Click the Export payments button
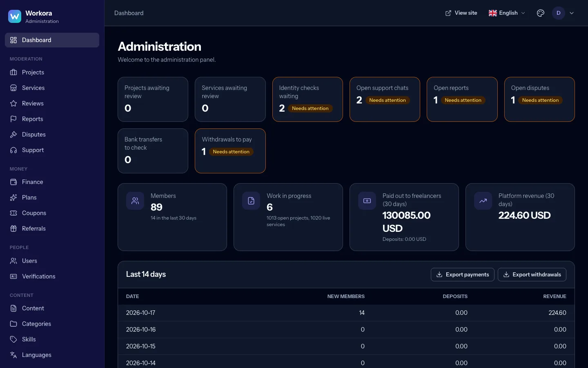 point(463,275)
